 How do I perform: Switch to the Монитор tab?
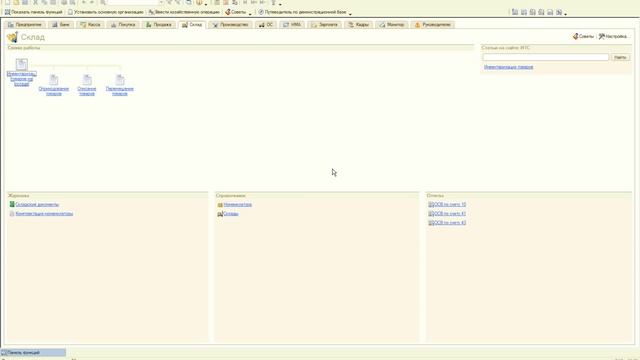point(391,25)
